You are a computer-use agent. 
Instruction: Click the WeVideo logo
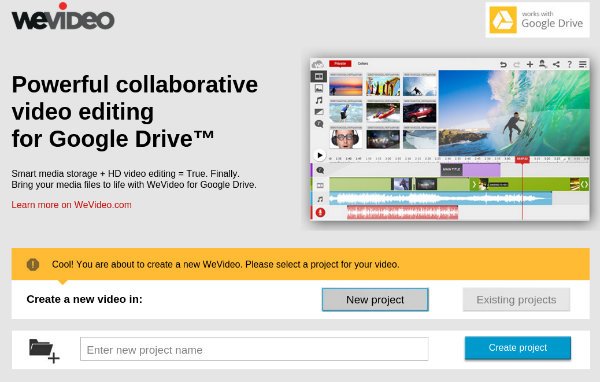point(63,16)
